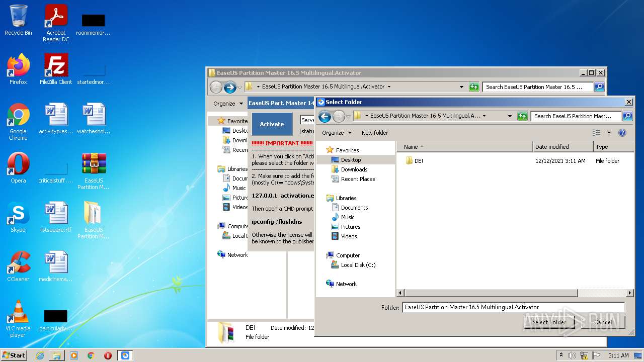Image resolution: width=644 pixels, height=362 pixels.
Task: Open recent pages dropdown beside Explorer Forward button
Action: pos(240,87)
